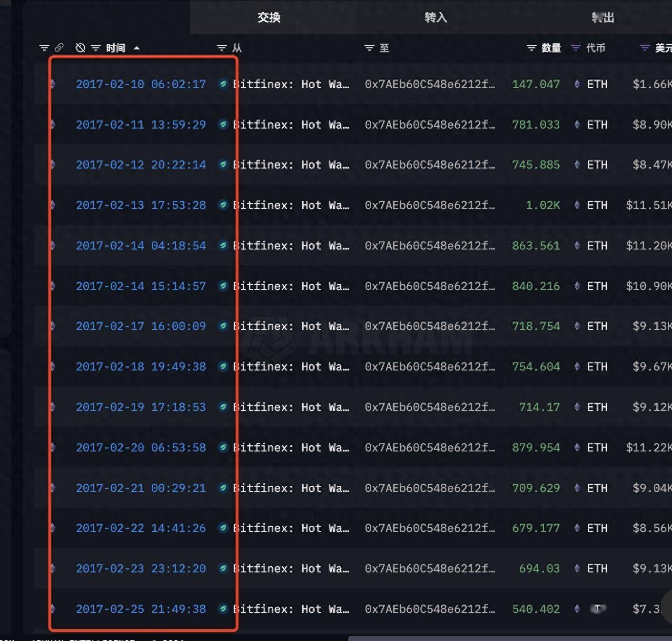This screenshot has height=641, width=672.
Task: Open Bitfinex: Hot Wa… sender in 2017-02-19 row
Action: (291, 407)
